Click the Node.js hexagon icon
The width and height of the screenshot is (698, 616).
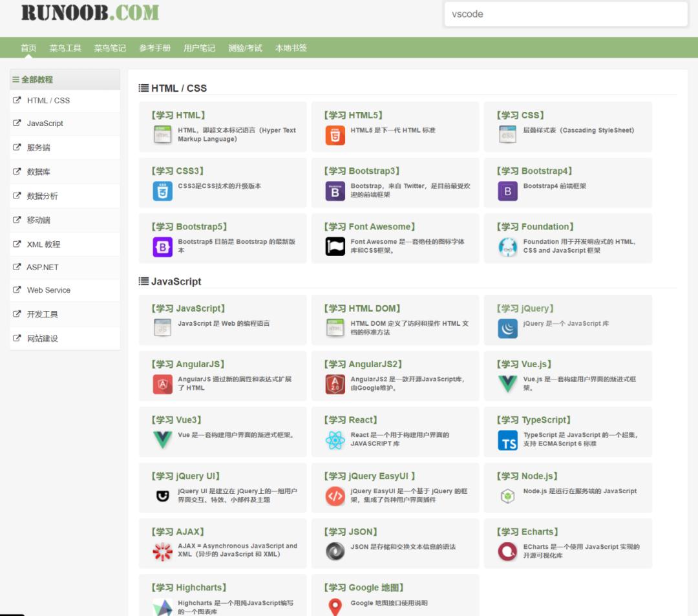click(507, 496)
